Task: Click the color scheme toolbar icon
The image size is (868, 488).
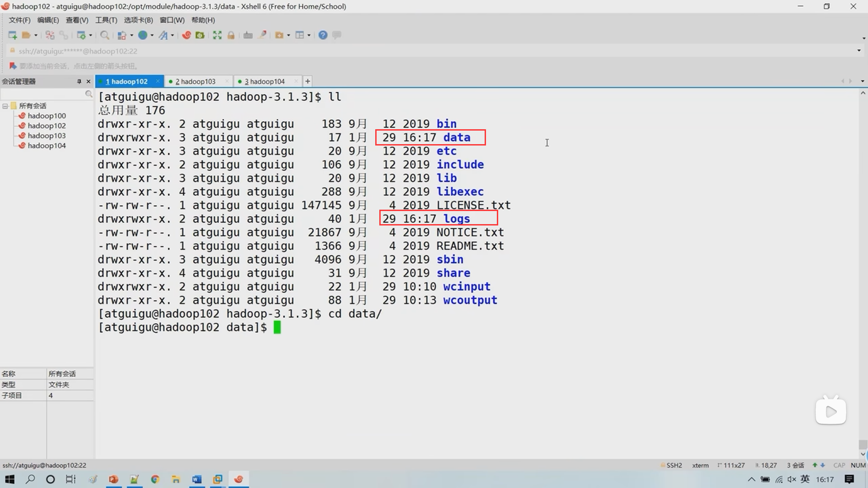Action: click(x=122, y=35)
